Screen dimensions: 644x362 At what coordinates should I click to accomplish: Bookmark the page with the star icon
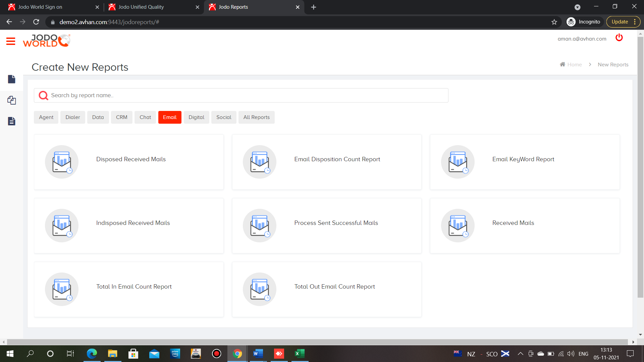click(x=554, y=22)
